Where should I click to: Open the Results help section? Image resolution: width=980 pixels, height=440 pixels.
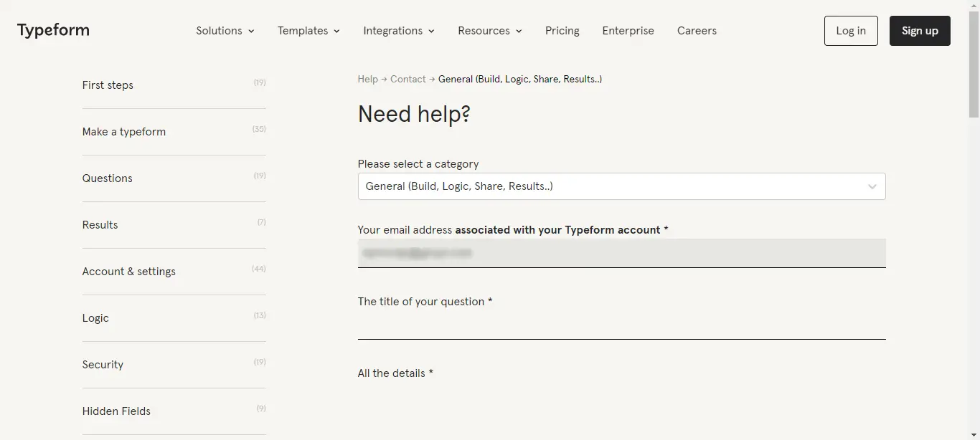(174, 225)
